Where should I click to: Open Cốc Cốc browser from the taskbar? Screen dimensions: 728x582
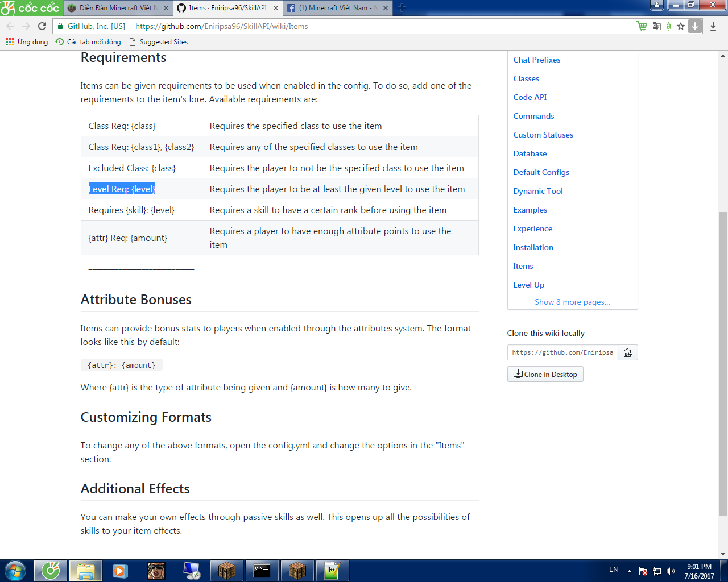click(51, 571)
